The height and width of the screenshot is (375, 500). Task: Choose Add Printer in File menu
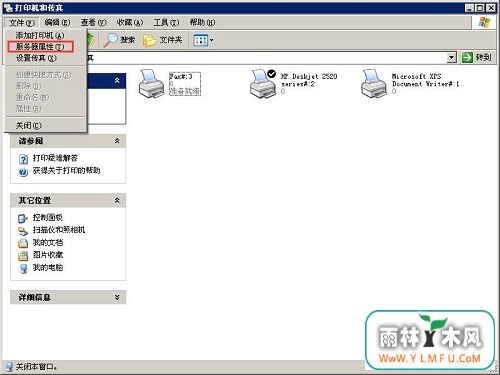coord(40,35)
